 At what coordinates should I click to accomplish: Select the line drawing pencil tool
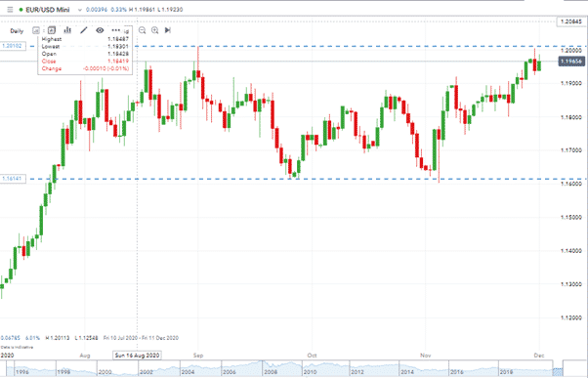(84, 30)
